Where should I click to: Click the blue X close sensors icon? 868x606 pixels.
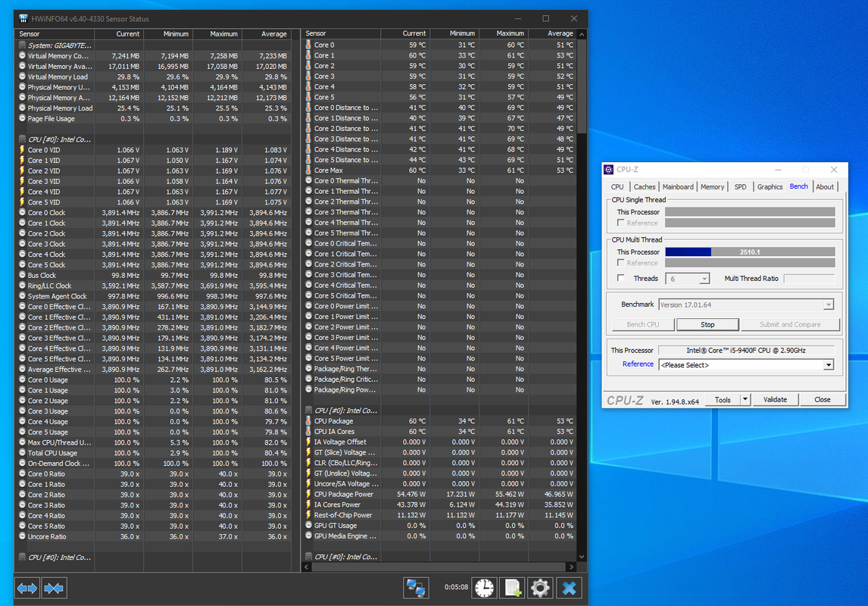click(x=569, y=588)
